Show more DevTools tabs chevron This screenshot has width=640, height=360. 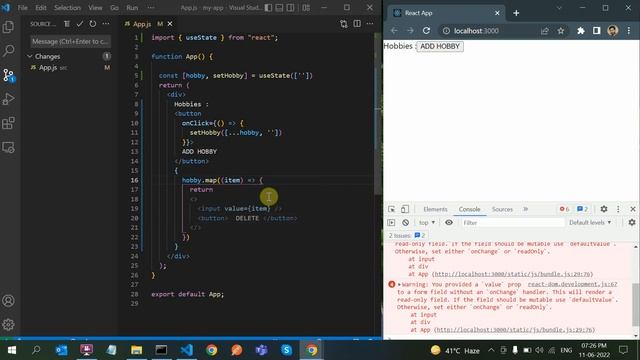(x=526, y=209)
